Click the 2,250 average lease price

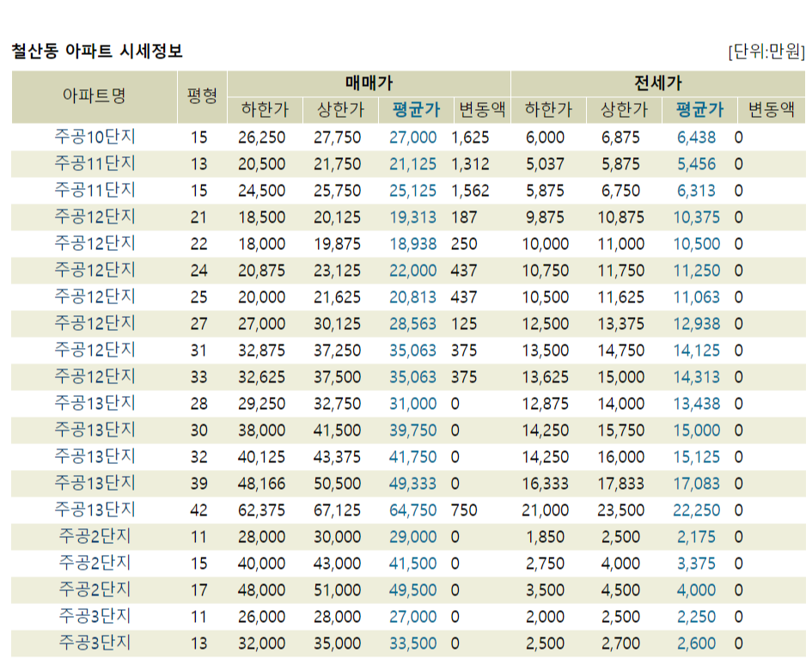(697, 618)
